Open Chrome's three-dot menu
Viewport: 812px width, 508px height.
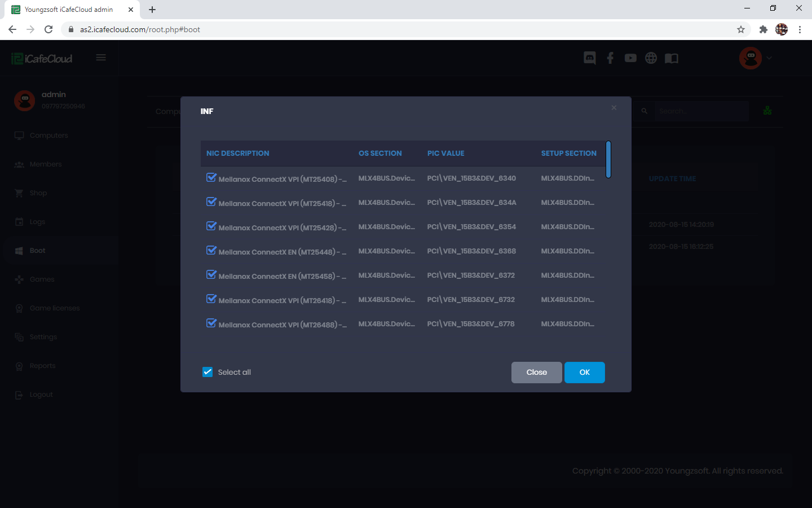pyautogui.click(x=800, y=29)
